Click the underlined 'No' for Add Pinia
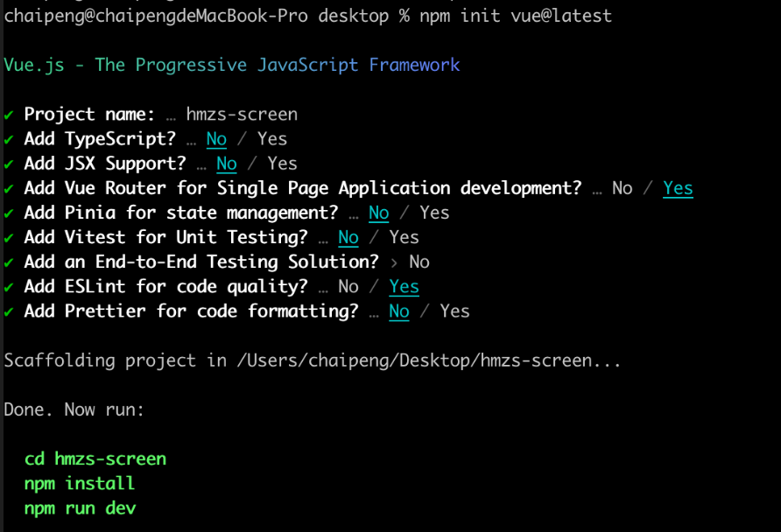This screenshot has width=781, height=532. [x=378, y=213]
